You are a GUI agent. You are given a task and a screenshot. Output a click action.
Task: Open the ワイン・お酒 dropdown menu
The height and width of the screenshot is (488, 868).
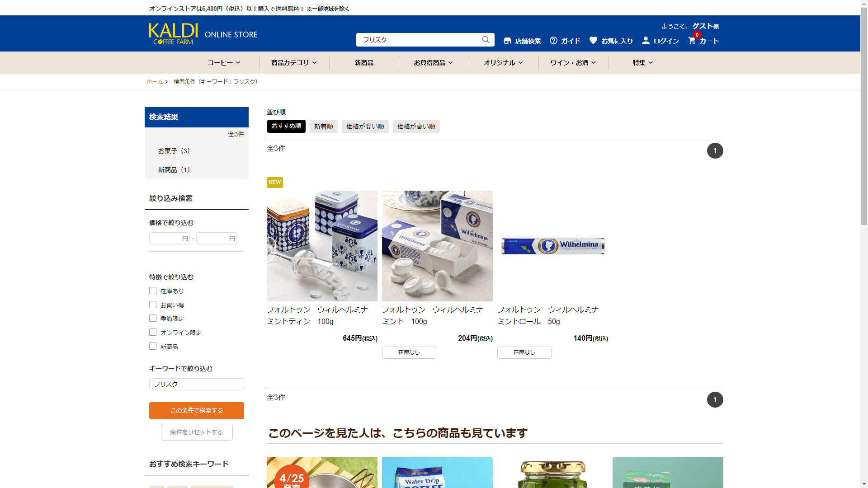[x=573, y=63]
